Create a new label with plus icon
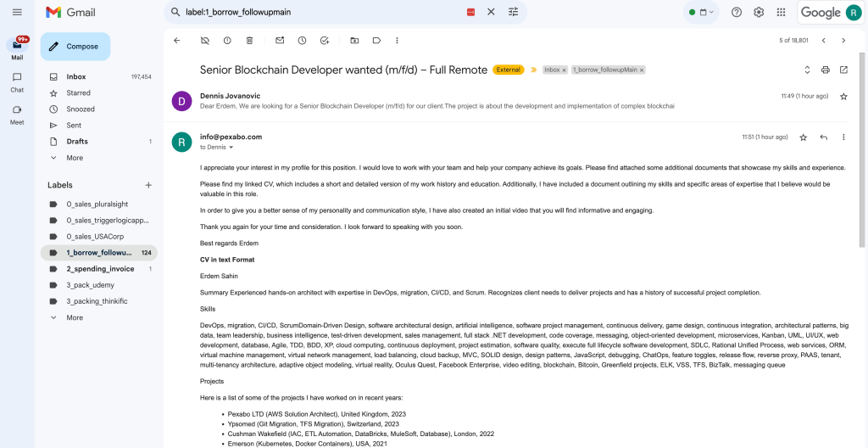The width and height of the screenshot is (868, 448). [147, 185]
